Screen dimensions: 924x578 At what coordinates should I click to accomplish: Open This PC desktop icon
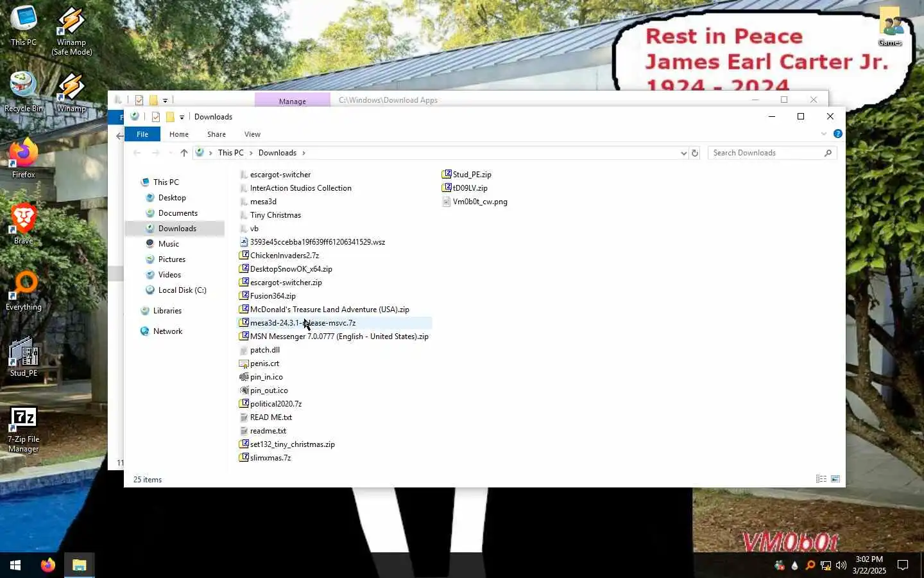24,26
